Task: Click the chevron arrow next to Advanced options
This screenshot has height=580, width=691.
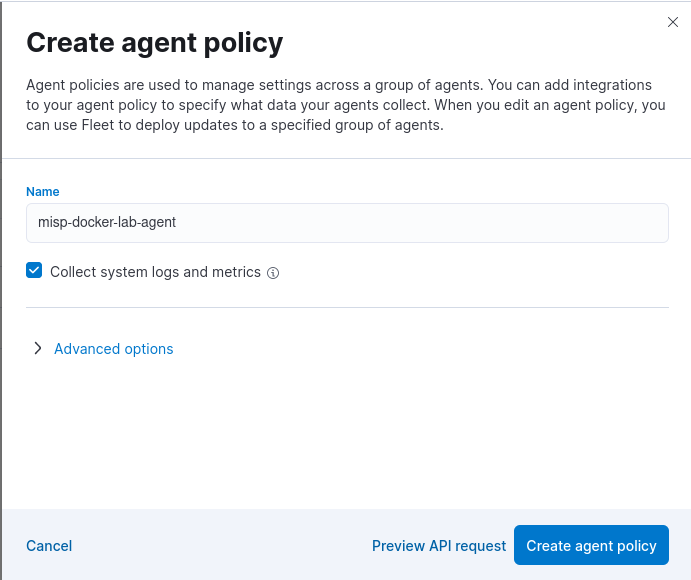Action: click(38, 349)
